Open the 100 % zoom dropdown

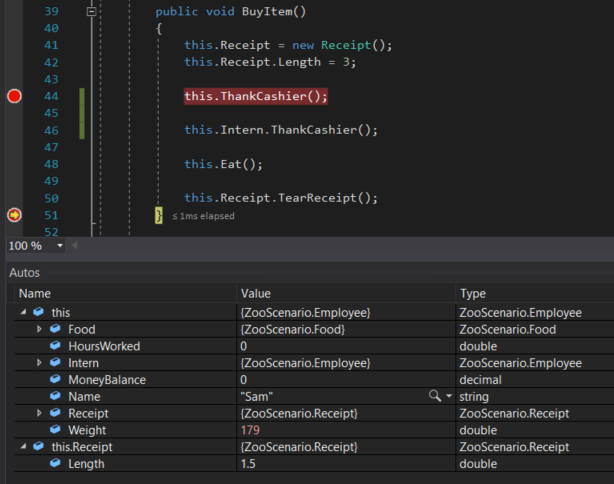pyautogui.click(x=60, y=246)
